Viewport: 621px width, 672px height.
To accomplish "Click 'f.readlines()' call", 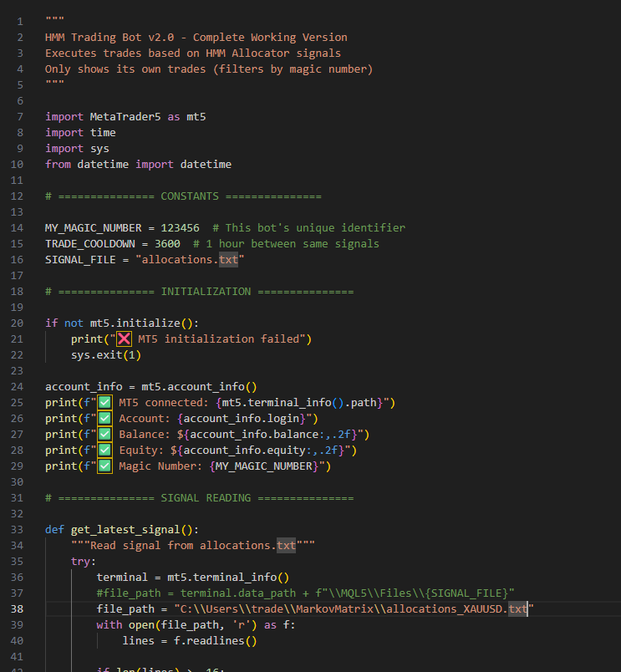I will pos(216,641).
